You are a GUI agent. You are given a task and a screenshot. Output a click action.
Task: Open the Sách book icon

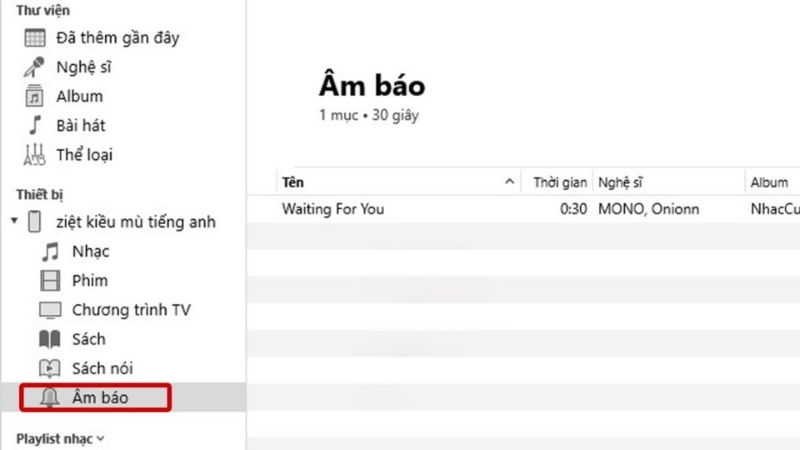pos(49,339)
